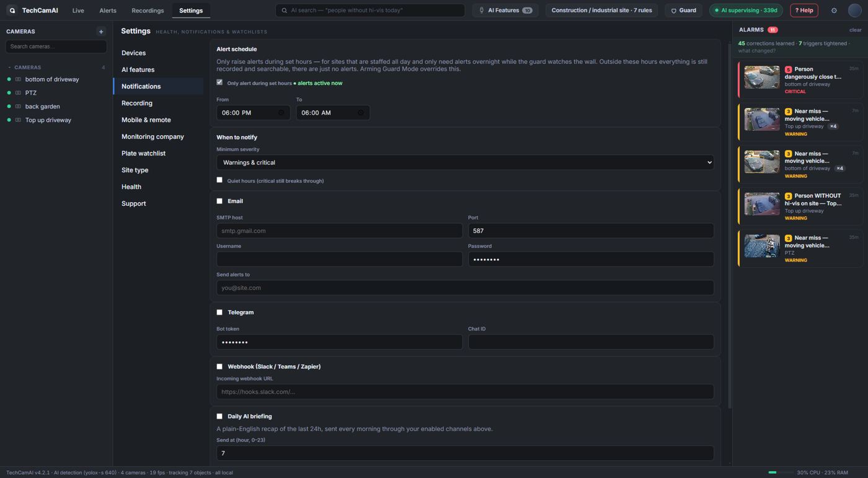
Task: Open the From time clock picker icon
Action: point(281,113)
